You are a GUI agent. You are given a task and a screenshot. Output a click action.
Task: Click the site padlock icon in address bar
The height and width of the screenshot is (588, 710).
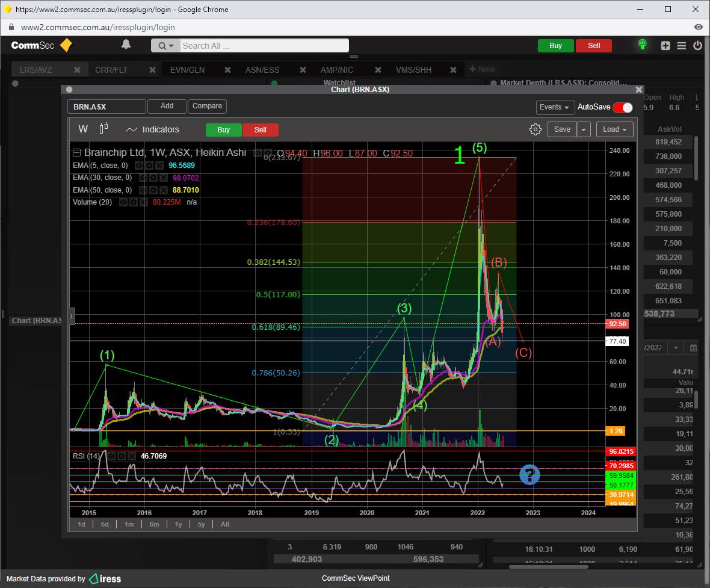11,27
